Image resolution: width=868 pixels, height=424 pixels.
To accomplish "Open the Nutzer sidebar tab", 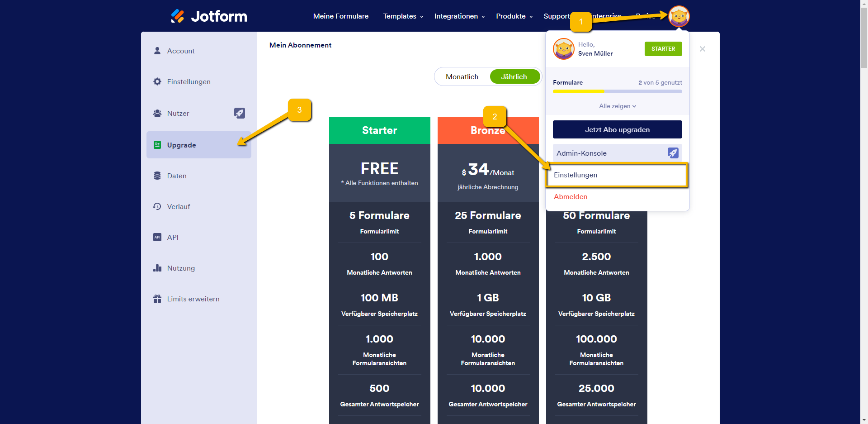I will tap(199, 113).
